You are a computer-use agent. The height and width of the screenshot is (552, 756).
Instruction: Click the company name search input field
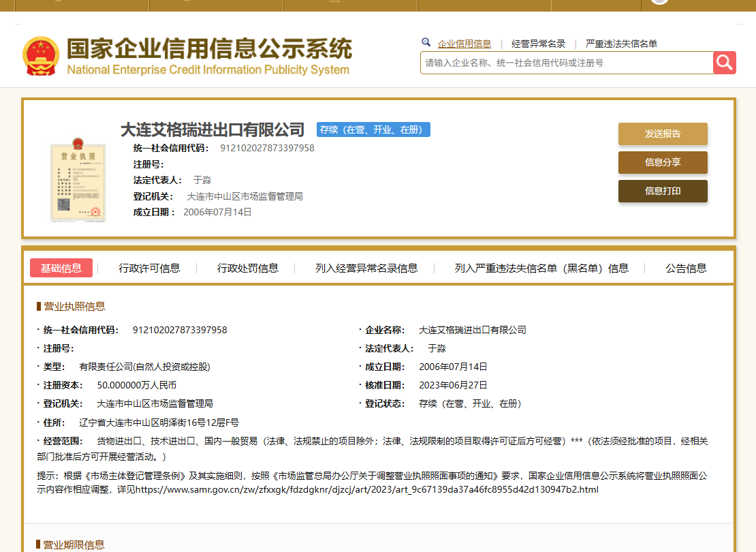point(565,63)
